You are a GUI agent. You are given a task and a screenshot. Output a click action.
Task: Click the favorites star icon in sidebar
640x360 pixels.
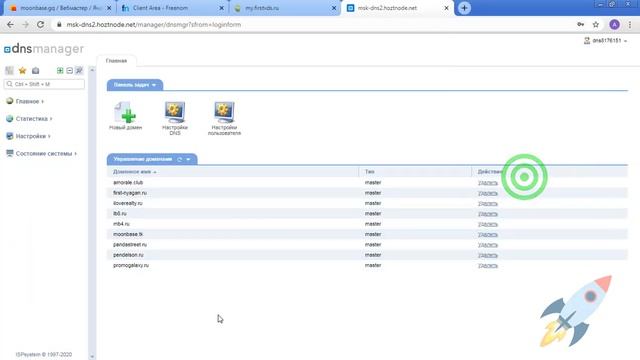click(22, 71)
